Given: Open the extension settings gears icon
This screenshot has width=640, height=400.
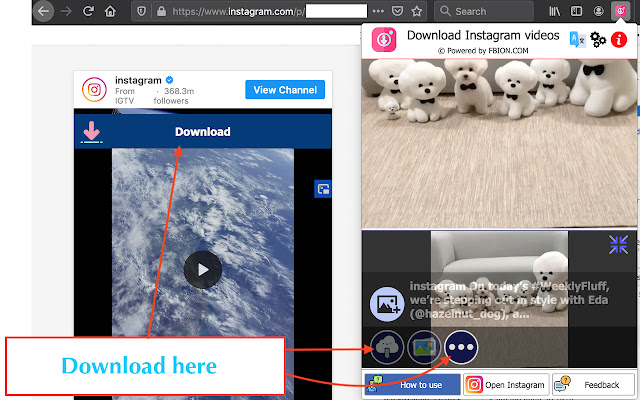Looking at the screenshot, I should point(598,40).
